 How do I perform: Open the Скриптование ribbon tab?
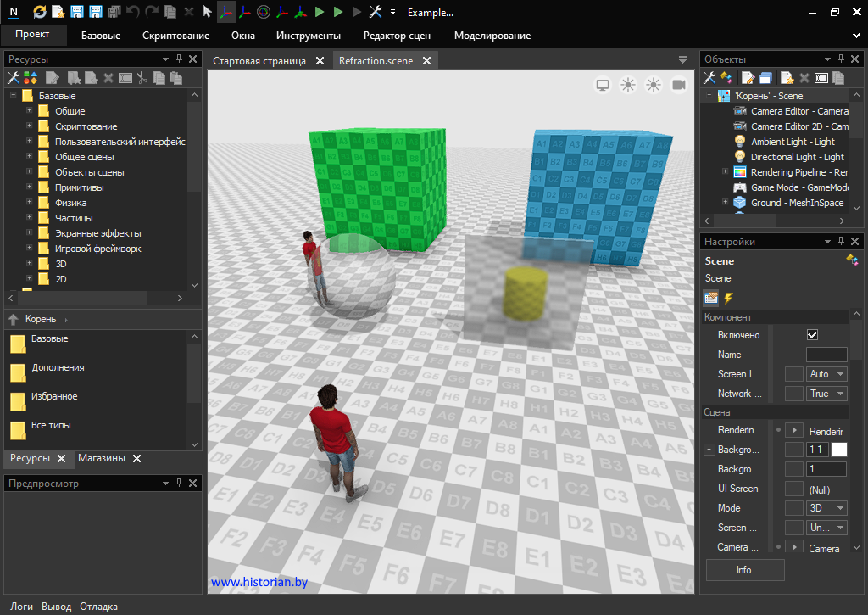click(175, 36)
